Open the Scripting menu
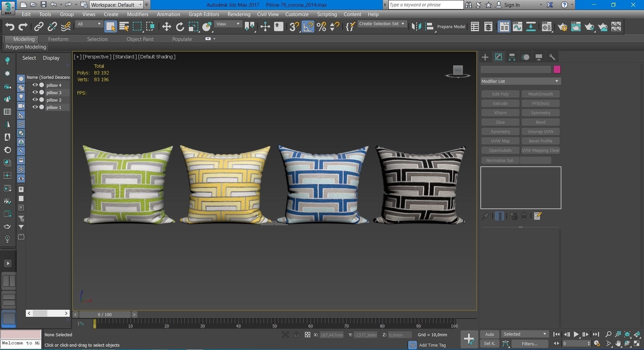This screenshot has width=644, height=350. pos(327,14)
